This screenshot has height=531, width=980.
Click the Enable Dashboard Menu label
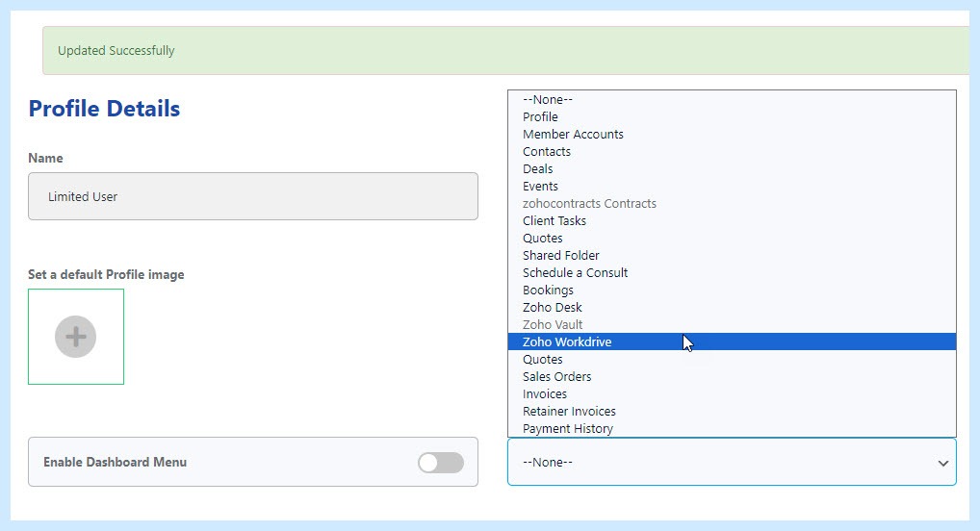pos(115,463)
